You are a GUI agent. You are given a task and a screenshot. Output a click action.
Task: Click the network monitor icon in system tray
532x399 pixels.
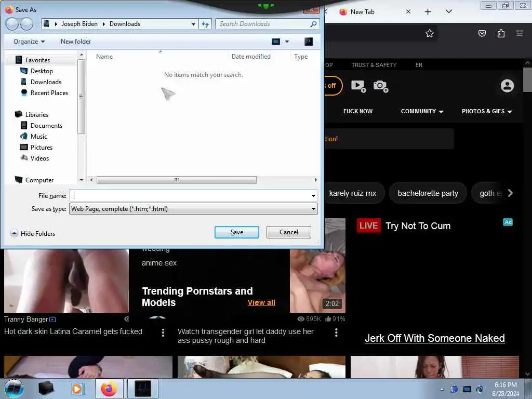(467, 389)
